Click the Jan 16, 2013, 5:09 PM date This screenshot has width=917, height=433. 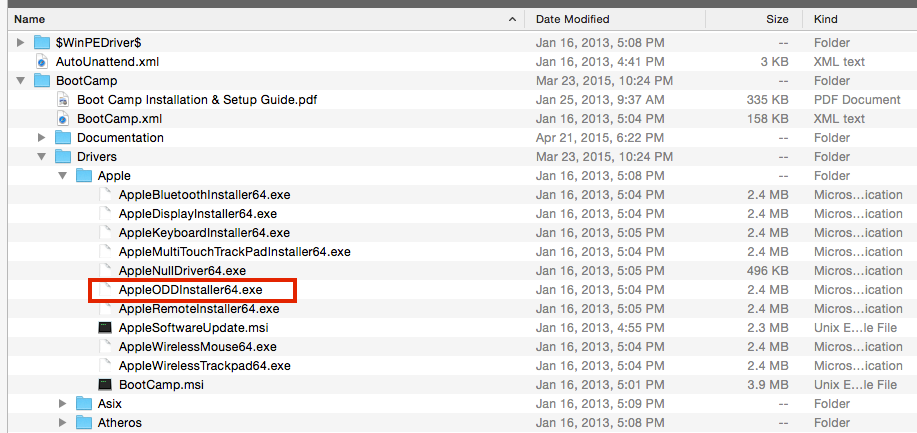[600, 403]
